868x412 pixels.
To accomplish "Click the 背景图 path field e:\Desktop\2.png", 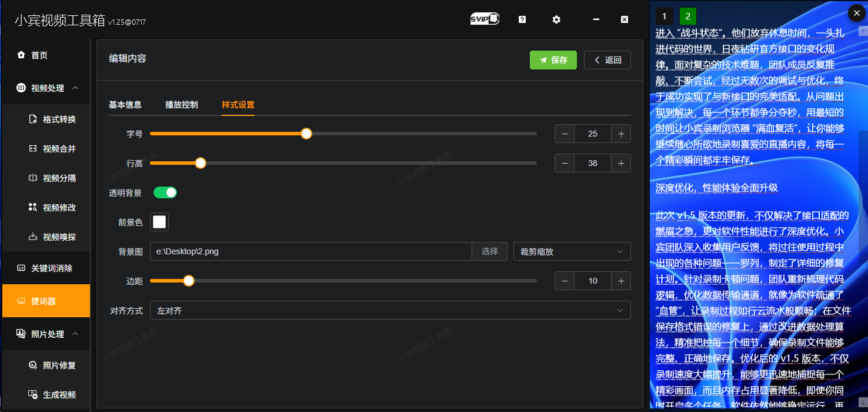I will (x=311, y=251).
